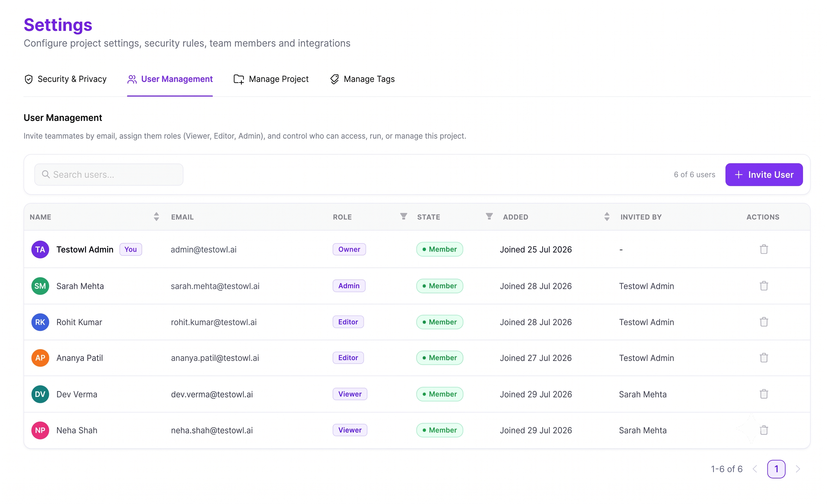
Task: Click the Actions column header
Action: [x=763, y=217]
